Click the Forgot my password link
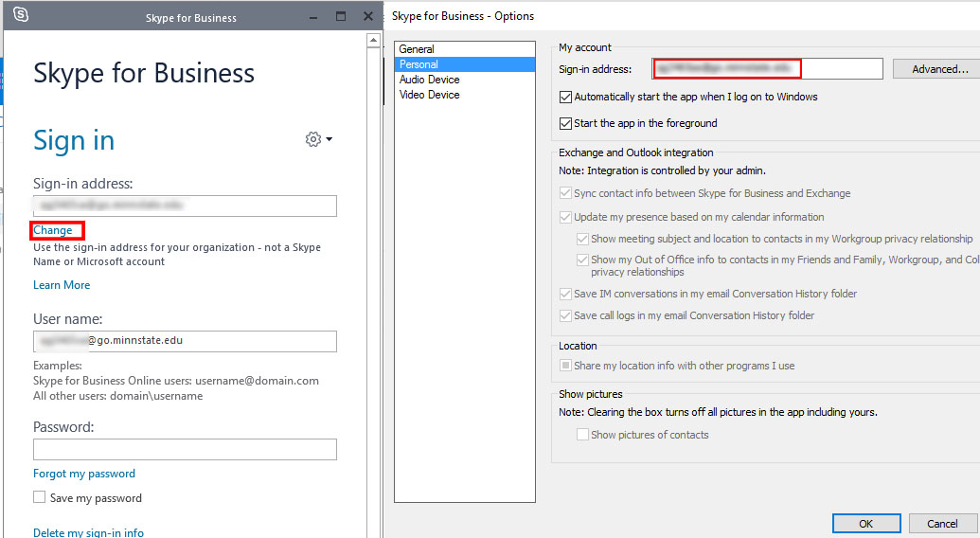The width and height of the screenshot is (980, 538). click(84, 474)
